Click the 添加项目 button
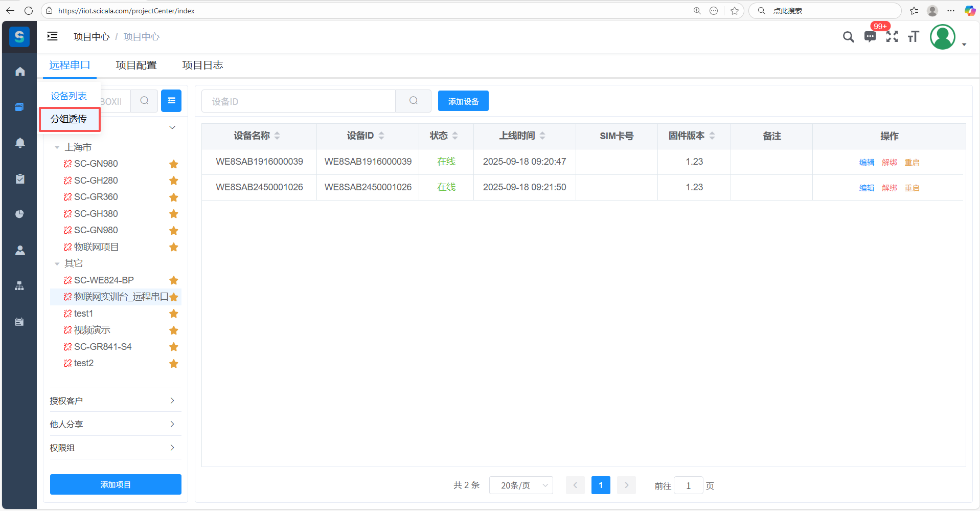The image size is (980, 511). pos(116,484)
